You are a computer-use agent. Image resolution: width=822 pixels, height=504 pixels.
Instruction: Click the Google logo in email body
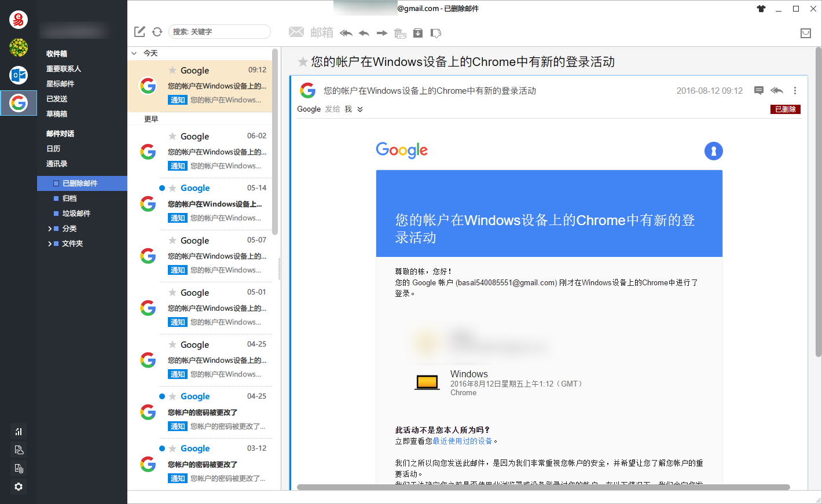point(402,150)
